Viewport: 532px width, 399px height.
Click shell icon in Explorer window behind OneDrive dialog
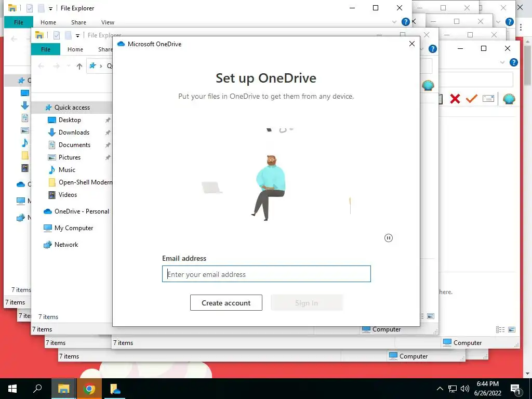tap(428, 85)
